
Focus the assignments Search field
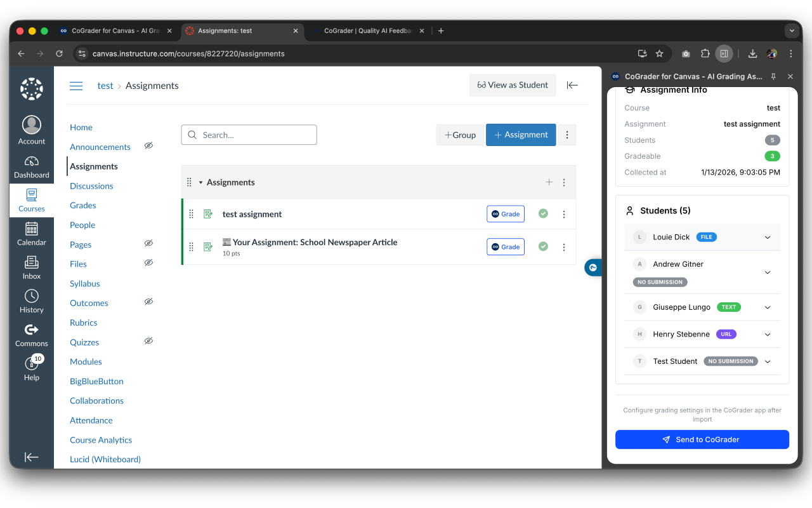coord(249,135)
